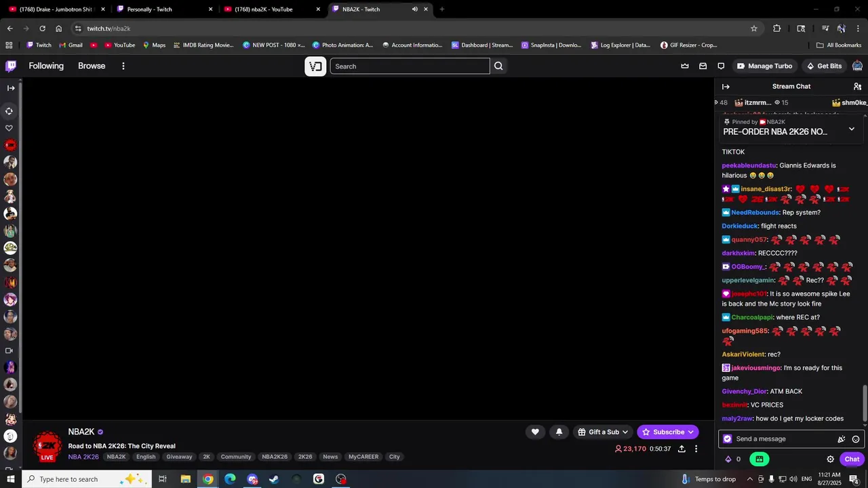This screenshot has height=488, width=868.
Task: Click the Twitch user avatar top right
Action: coord(857,66)
